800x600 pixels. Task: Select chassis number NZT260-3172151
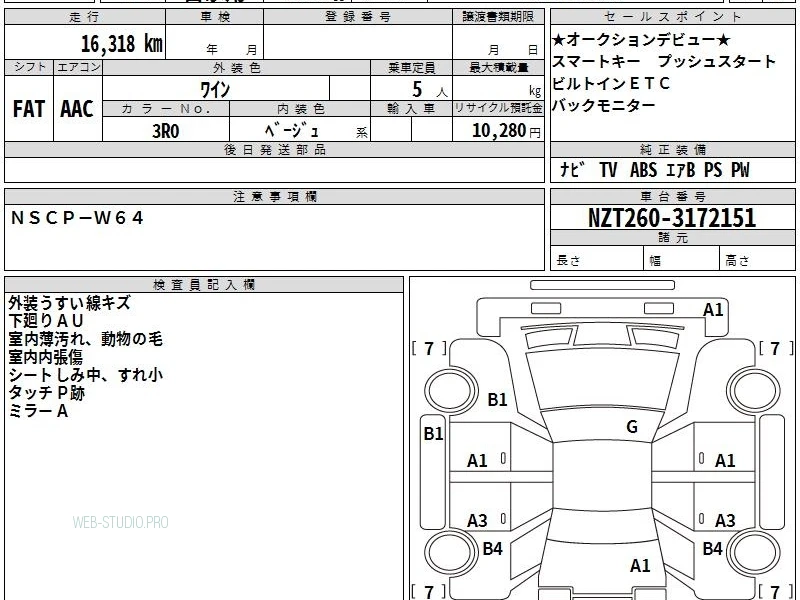point(672,218)
